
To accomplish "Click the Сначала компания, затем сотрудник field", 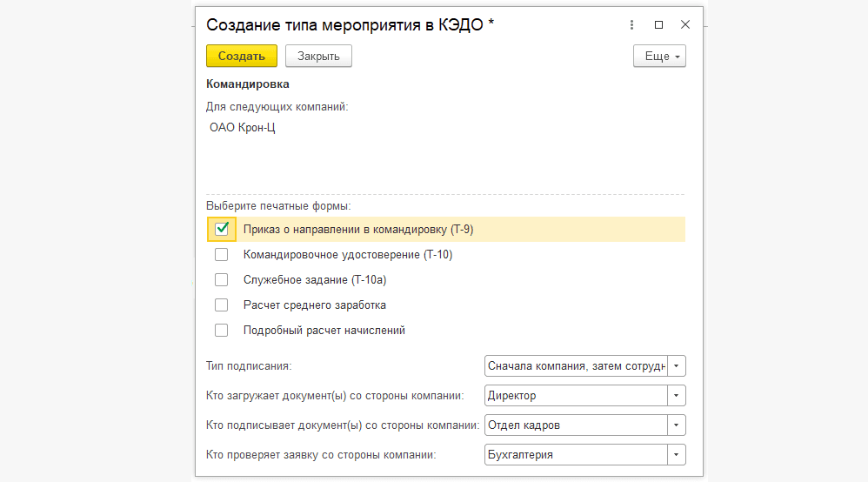I will point(576,365).
